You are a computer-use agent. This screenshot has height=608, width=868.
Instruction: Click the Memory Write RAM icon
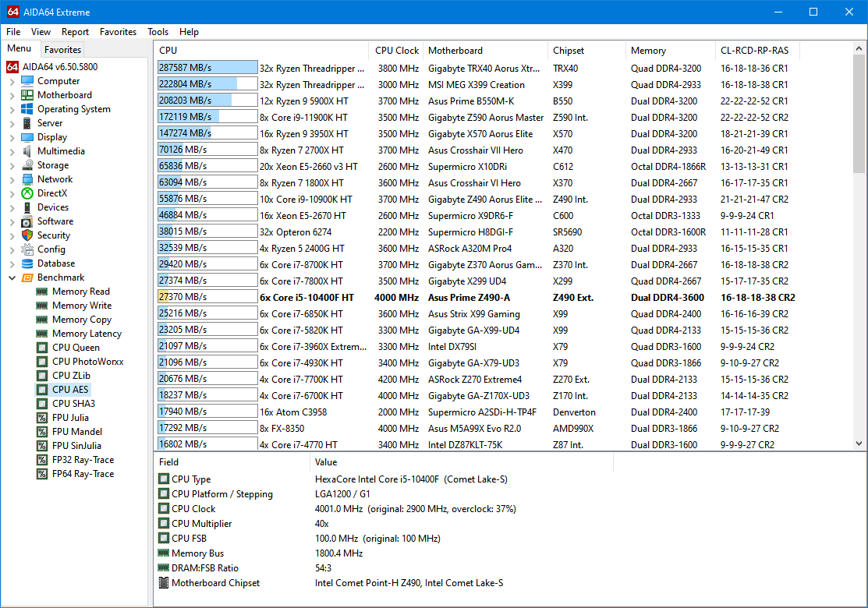41,306
